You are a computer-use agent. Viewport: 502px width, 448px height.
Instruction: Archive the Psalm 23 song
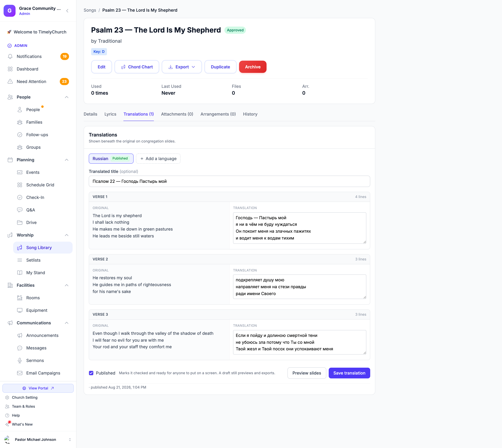pyautogui.click(x=253, y=67)
